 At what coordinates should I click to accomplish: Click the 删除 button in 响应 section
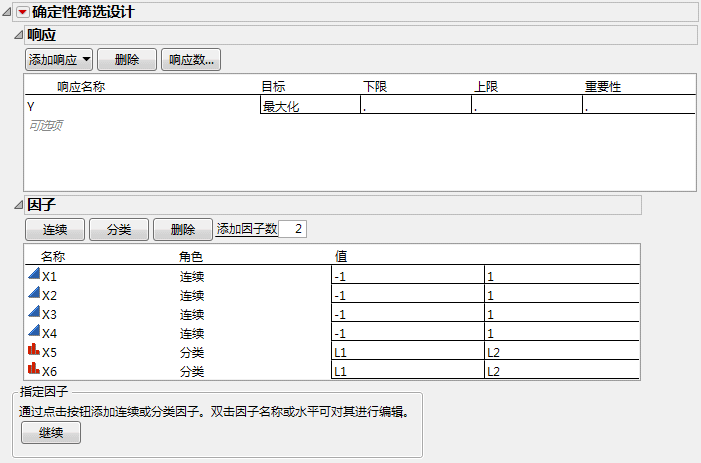tap(127, 59)
